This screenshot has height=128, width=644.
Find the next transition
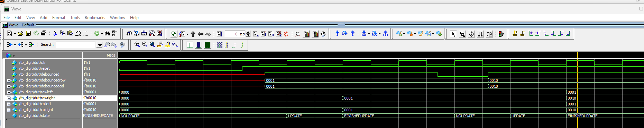538,34
